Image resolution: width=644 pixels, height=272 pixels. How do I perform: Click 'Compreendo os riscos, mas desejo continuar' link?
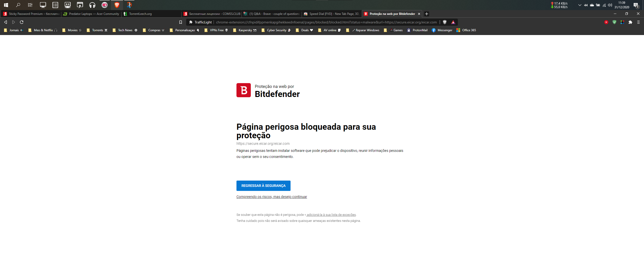[272, 197]
